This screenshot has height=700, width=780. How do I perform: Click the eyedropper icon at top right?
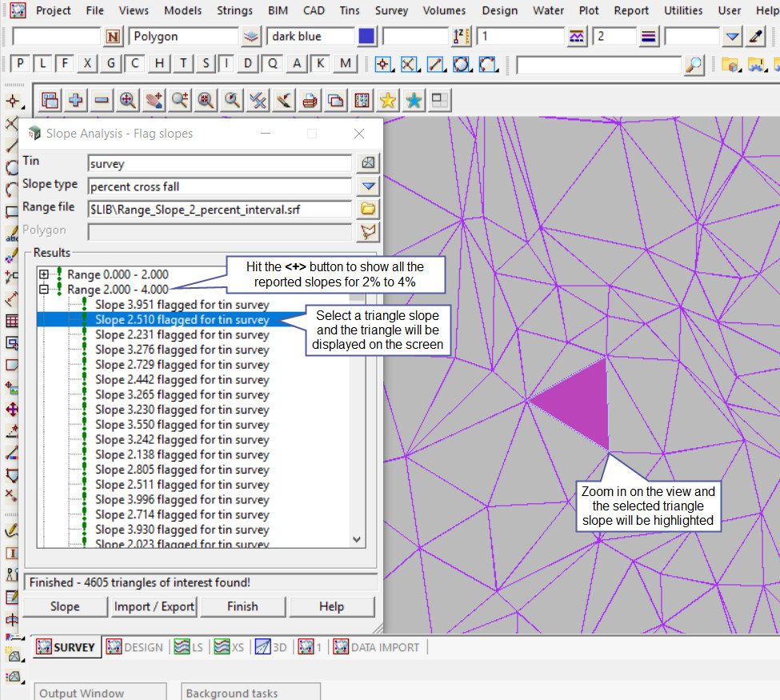pos(755,37)
